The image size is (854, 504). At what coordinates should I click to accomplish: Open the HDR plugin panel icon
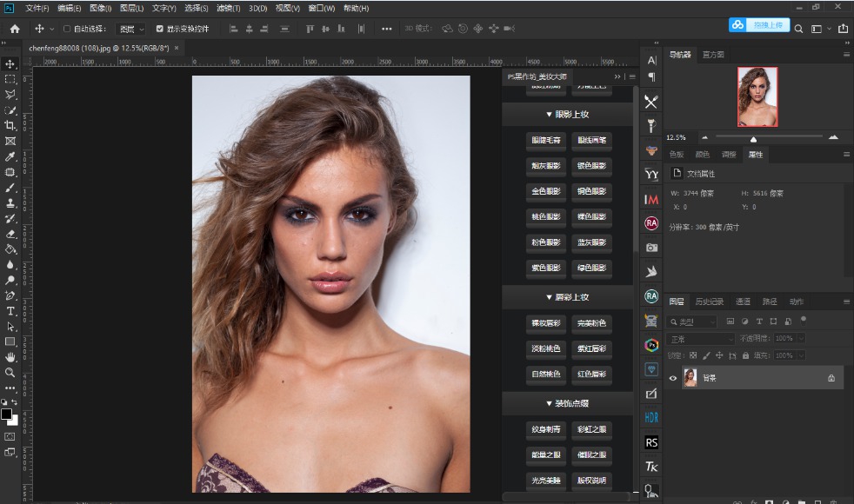tap(651, 417)
